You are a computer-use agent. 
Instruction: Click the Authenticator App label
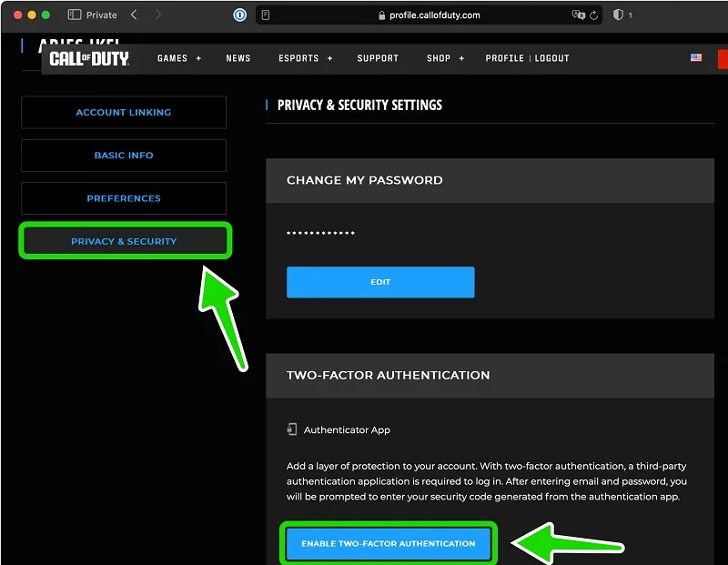tap(347, 430)
